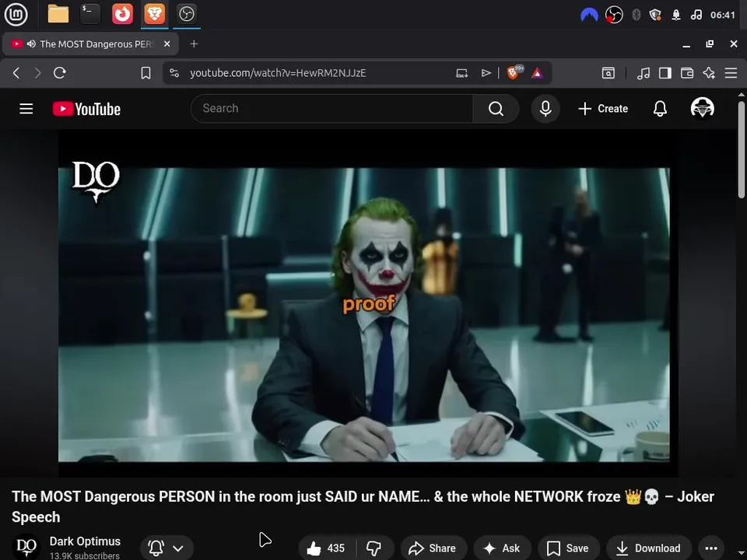This screenshot has height=560, width=747.
Task: Click the Download button
Action: tap(648, 548)
